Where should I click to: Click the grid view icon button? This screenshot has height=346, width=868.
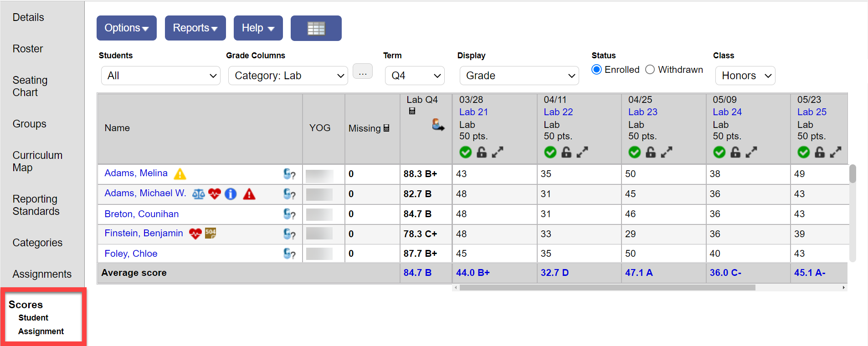point(316,28)
